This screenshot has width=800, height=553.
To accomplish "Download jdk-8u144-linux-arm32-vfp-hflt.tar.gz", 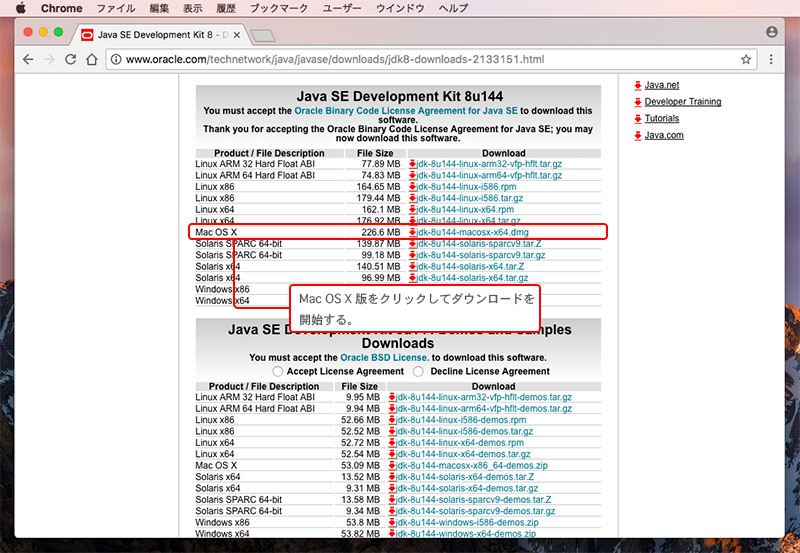I will (489, 164).
